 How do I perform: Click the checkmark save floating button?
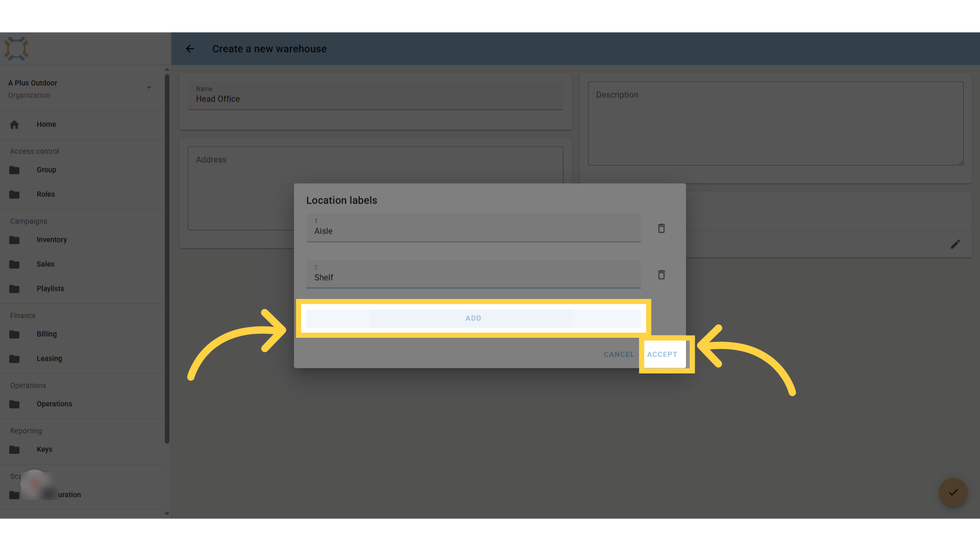coord(953,492)
